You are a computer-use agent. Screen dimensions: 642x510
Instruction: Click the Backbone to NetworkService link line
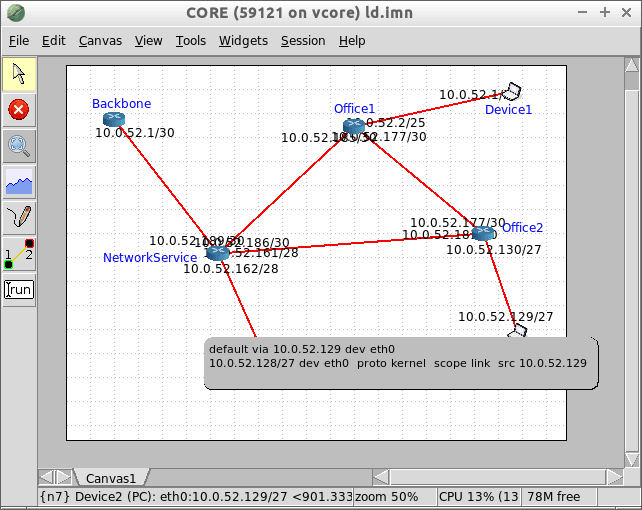click(164, 183)
